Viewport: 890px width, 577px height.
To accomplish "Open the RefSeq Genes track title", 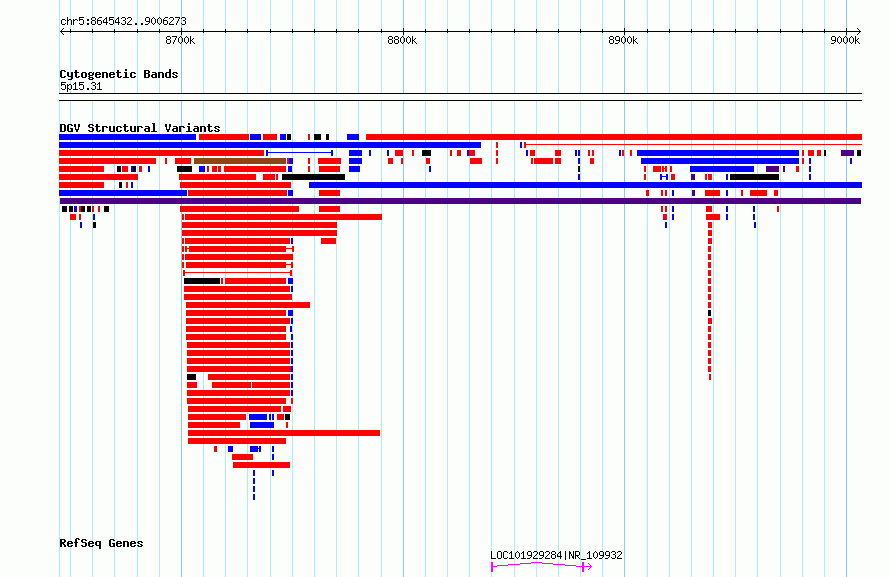I will [101, 543].
